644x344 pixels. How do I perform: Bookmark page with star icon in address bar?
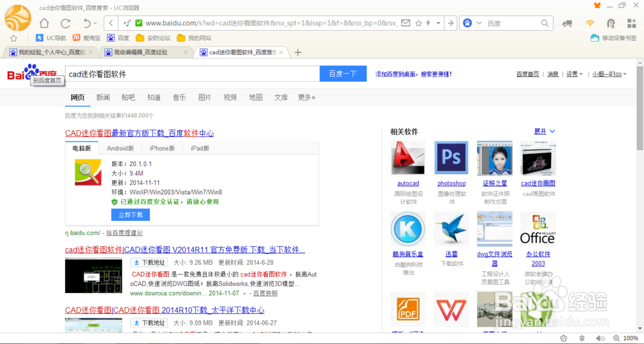(x=419, y=23)
